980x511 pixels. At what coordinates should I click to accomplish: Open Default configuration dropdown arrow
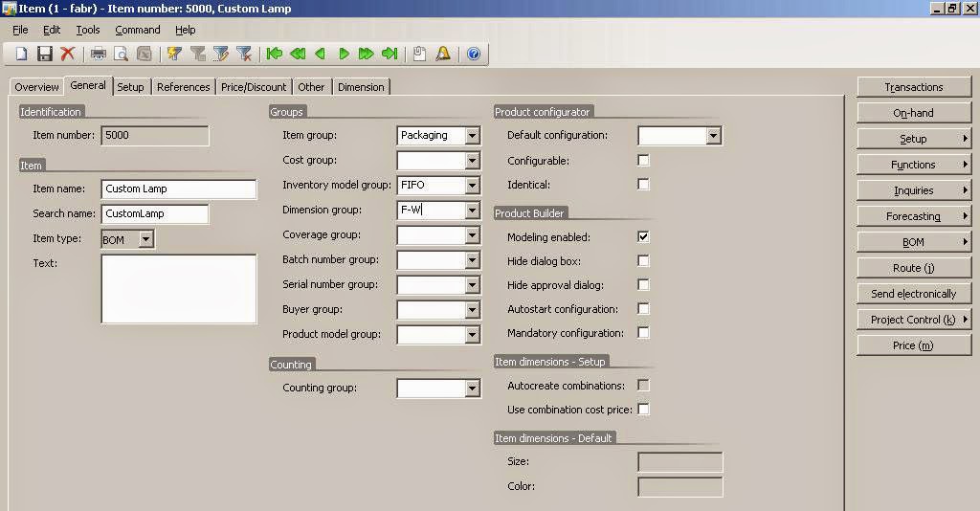tap(714, 136)
